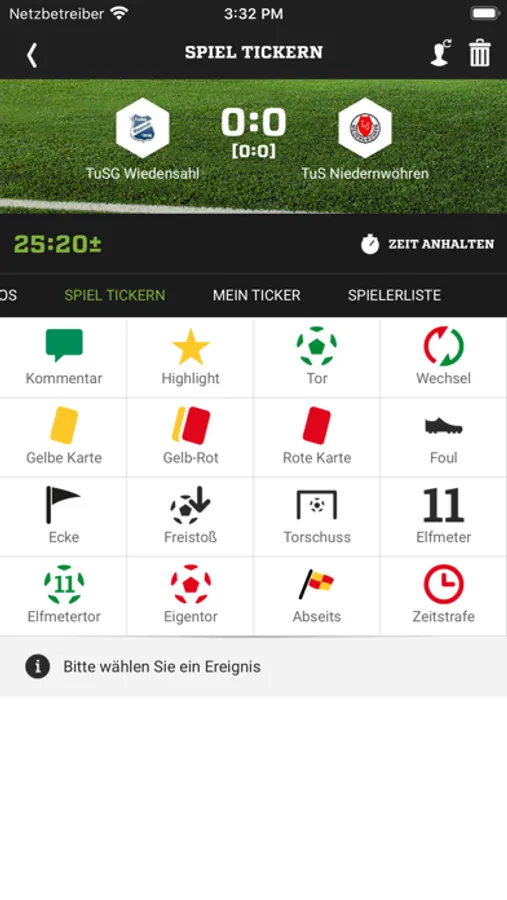
Task: Add a Kommentar event
Action: tap(63, 358)
